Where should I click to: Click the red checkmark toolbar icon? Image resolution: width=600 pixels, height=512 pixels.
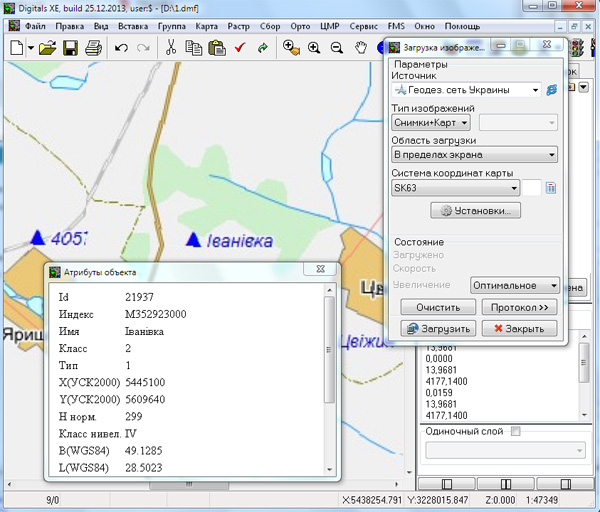click(240, 47)
